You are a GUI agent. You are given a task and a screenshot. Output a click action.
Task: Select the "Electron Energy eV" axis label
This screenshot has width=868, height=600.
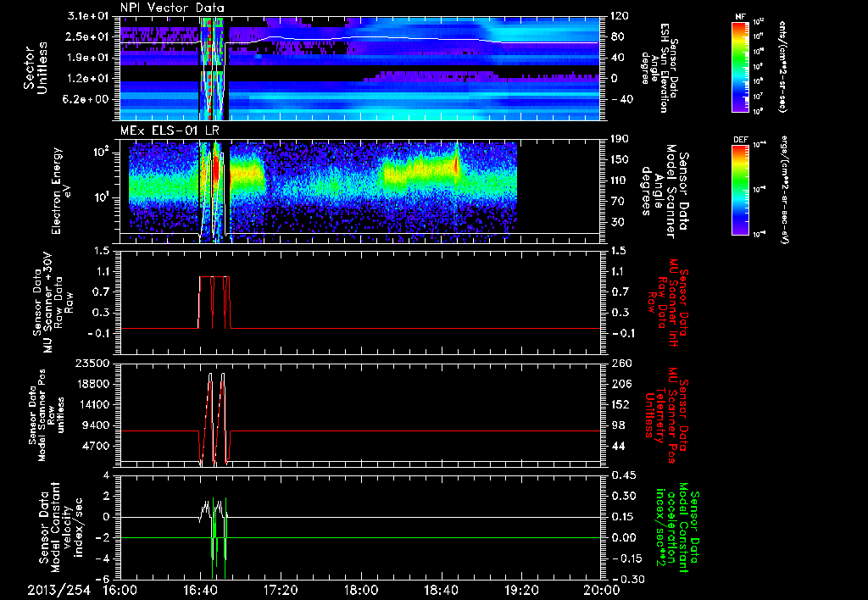[x=63, y=191]
